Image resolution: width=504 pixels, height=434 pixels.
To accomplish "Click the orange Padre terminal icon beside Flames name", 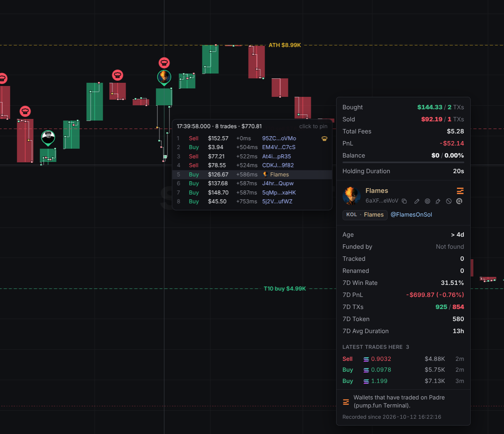I will point(460,191).
